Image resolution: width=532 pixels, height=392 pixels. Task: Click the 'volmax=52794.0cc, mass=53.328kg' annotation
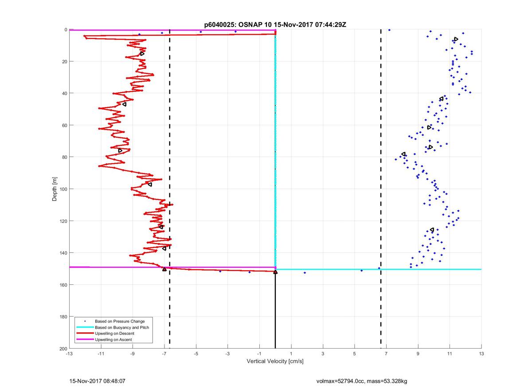coord(362,381)
